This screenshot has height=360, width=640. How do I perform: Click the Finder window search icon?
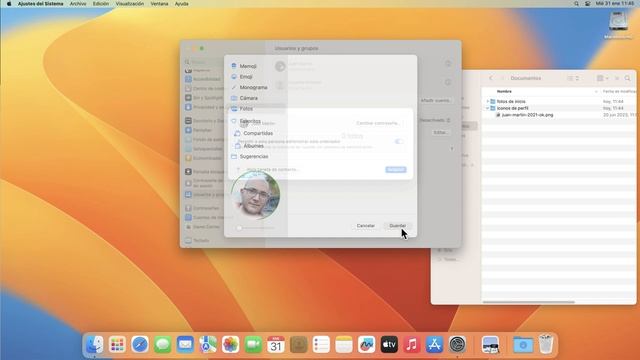pos(627,78)
